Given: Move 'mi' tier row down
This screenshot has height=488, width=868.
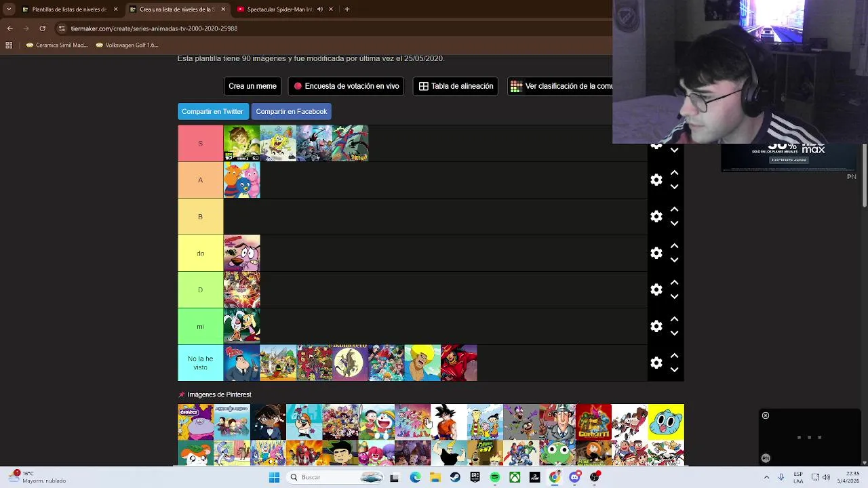Looking at the screenshot, I should pyautogui.click(x=674, y=333).
